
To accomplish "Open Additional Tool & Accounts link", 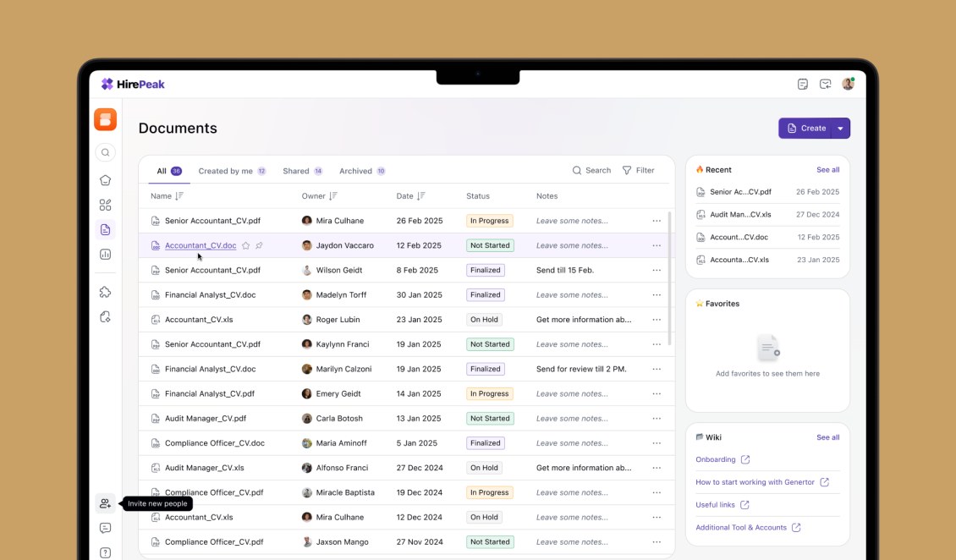I will (x=741, y=528).
